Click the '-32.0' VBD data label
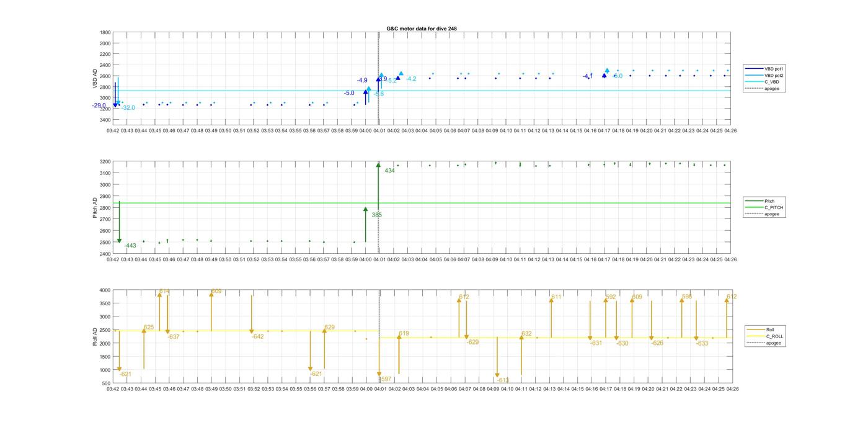The image size is (868, 430). click(128, 108)
